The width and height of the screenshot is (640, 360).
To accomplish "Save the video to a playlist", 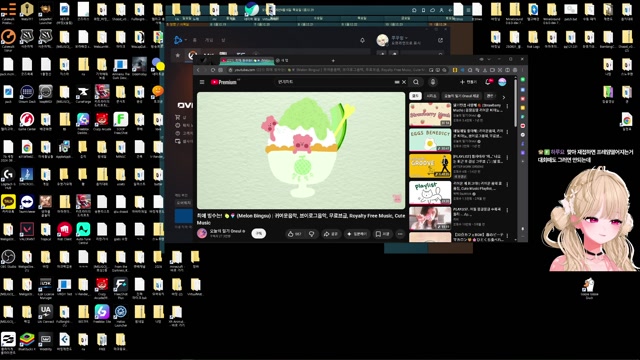I will pos(382,234).
